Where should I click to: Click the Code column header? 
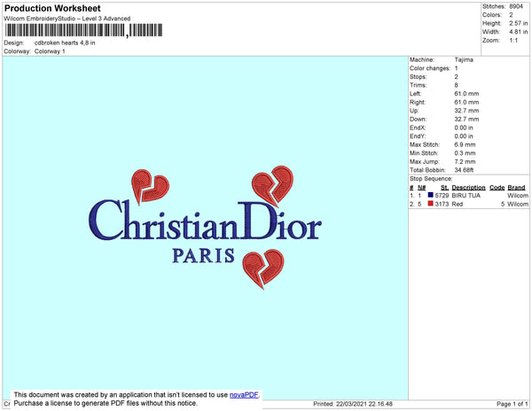497,188
